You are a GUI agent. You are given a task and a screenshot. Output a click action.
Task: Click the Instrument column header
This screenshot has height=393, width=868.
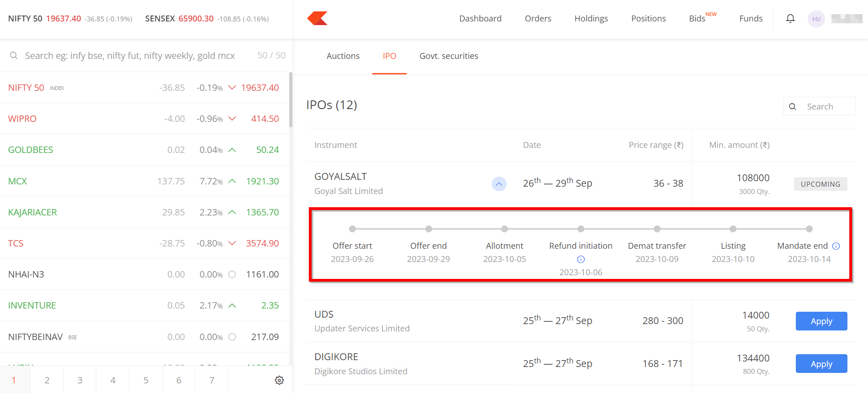335,145
